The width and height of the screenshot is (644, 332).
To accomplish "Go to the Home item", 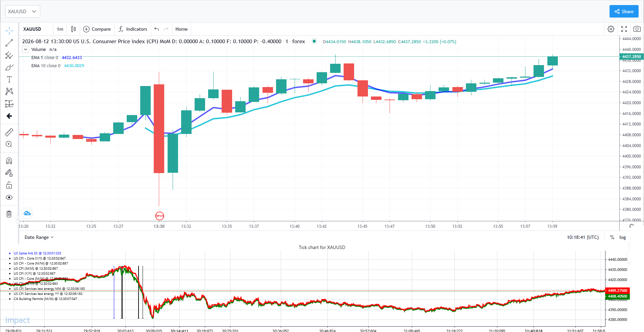I will tap(181, 29).
